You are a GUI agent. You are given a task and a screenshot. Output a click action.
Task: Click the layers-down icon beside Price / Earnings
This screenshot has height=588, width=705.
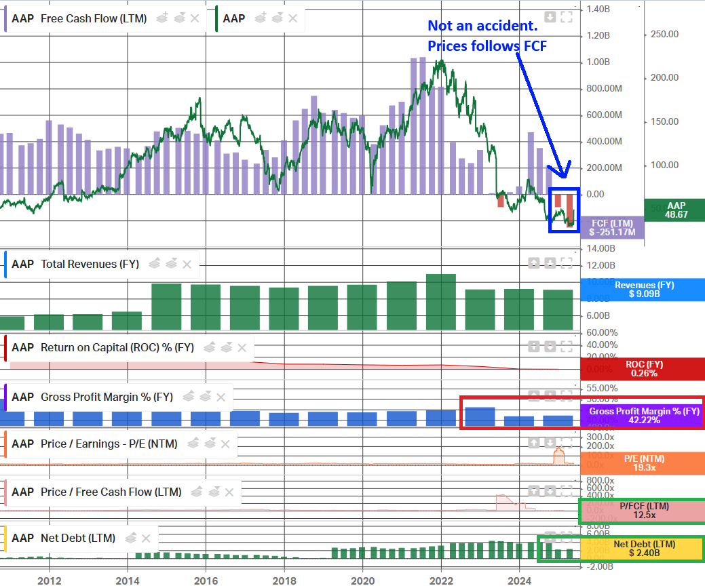[210, 444]
